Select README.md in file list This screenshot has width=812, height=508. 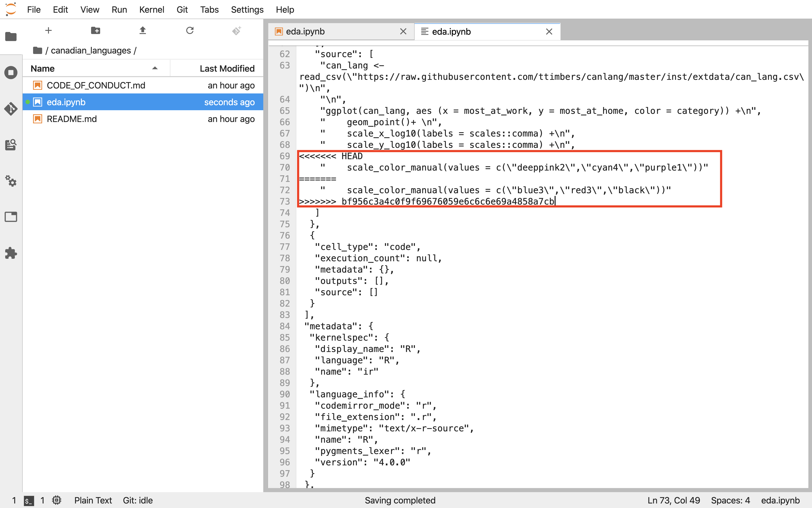tap(143, 119)
